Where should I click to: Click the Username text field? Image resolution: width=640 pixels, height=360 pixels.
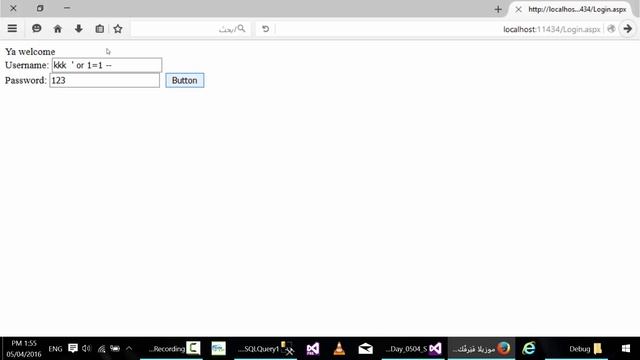pyautogui.click(x=107, y=65)
